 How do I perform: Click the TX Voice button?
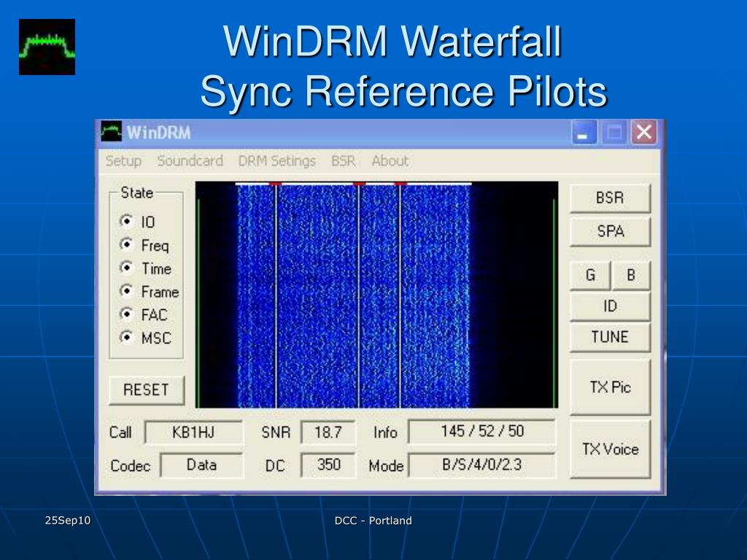610,449
